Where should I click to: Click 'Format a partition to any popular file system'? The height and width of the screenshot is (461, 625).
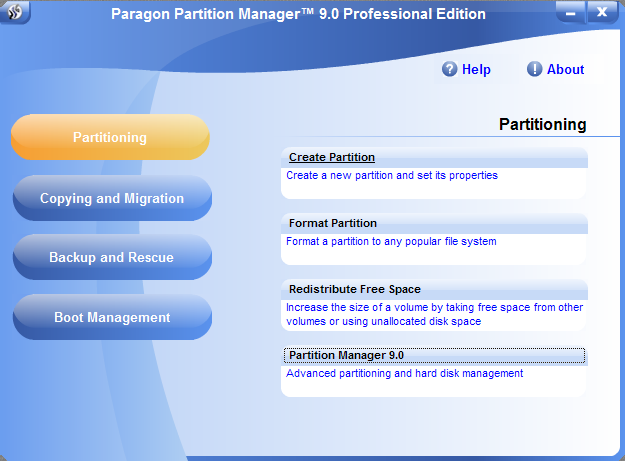point(391,241)
